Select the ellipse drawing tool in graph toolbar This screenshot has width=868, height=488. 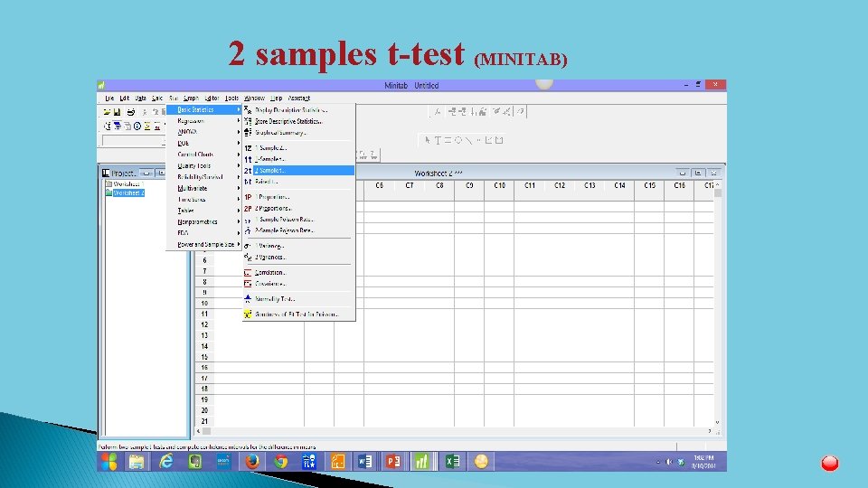458,141
